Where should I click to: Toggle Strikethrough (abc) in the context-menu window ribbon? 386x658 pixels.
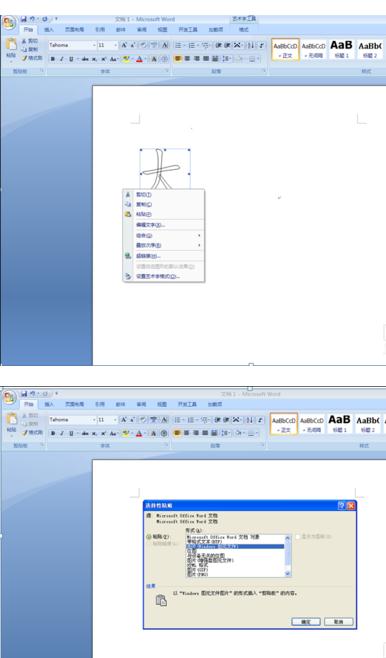pyautogui.click(x=85, y=59)
